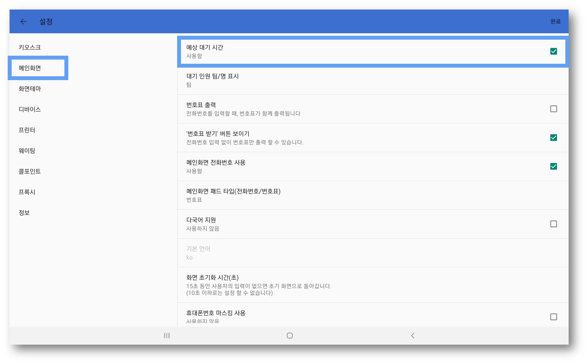
Task: Select 화면테마 in the sidebar
Action: [30, 89]
